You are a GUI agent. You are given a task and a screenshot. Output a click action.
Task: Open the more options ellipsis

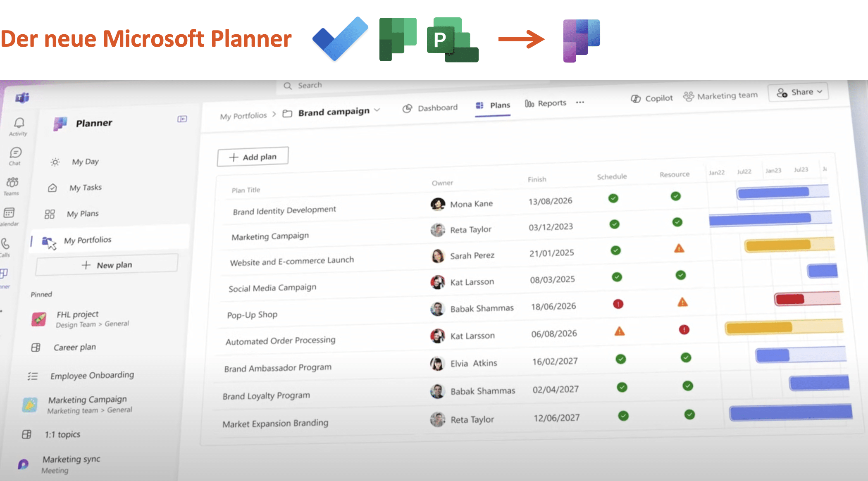point(580,102)
